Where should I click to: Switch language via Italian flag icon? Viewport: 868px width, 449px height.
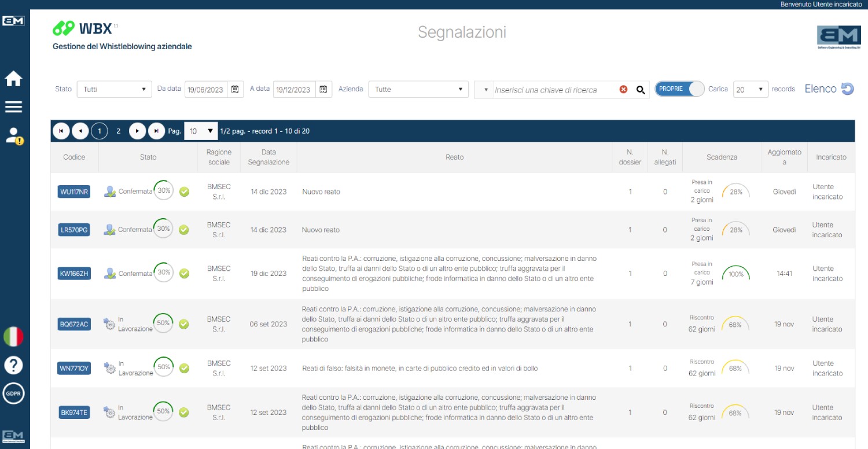[x=14, y=336]
